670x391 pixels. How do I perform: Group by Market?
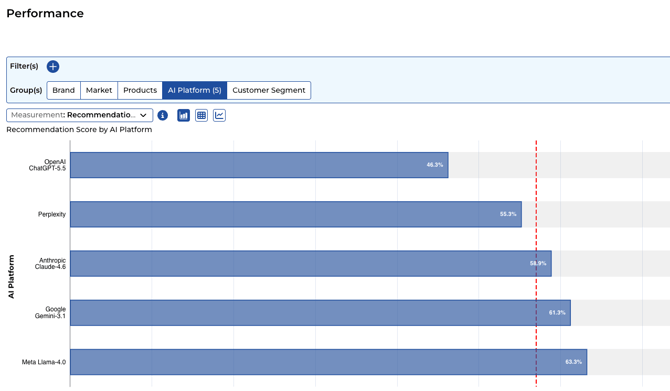point(99,90)
